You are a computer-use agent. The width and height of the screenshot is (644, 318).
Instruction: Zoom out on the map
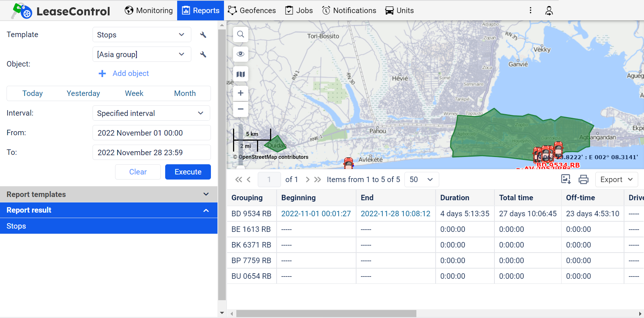240,109
